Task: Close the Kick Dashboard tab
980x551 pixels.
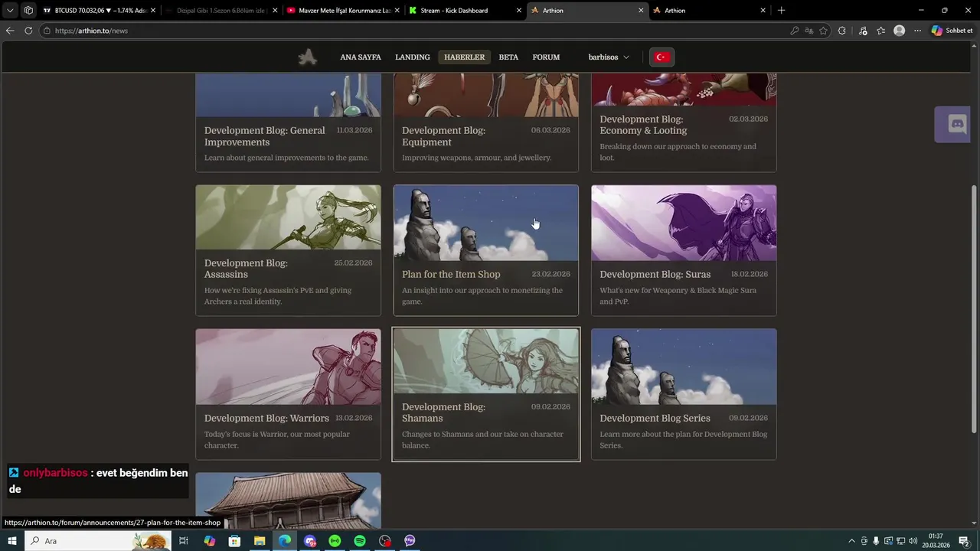Action: 519,11
